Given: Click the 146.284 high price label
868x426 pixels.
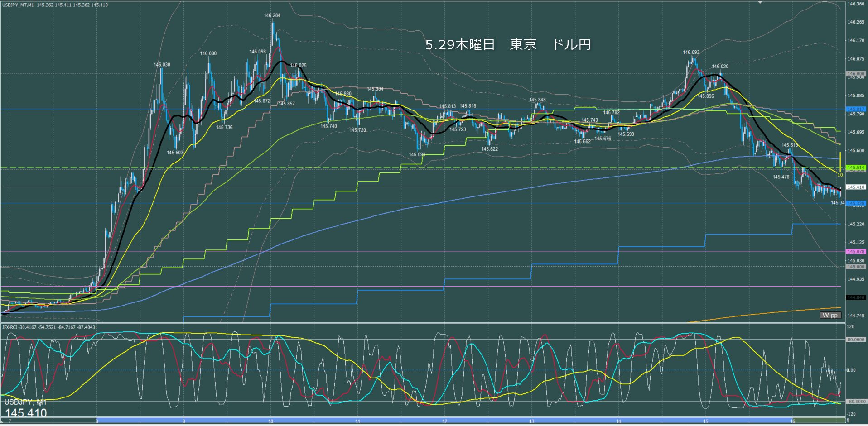Looking at the screenshot, I should point(272,15).
